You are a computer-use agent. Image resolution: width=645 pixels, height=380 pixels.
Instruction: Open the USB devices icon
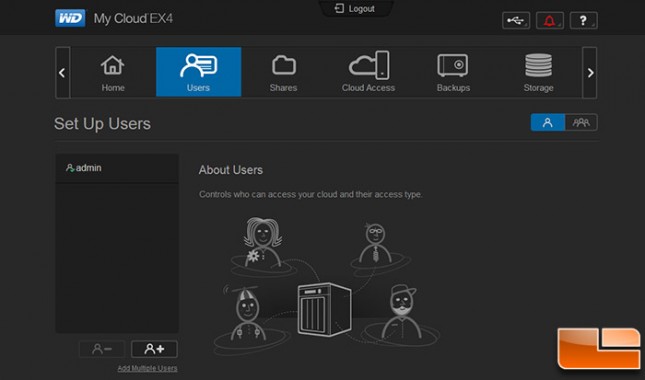(516, 20)
